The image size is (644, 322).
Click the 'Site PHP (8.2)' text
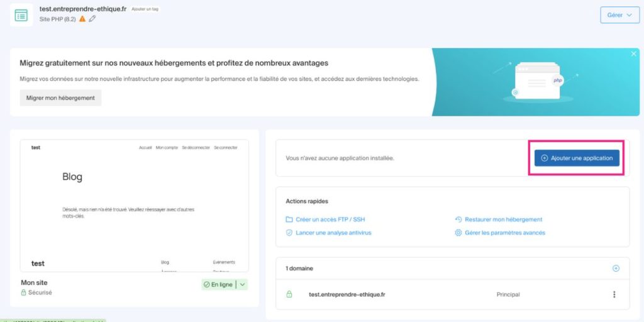tap(57, 19)
